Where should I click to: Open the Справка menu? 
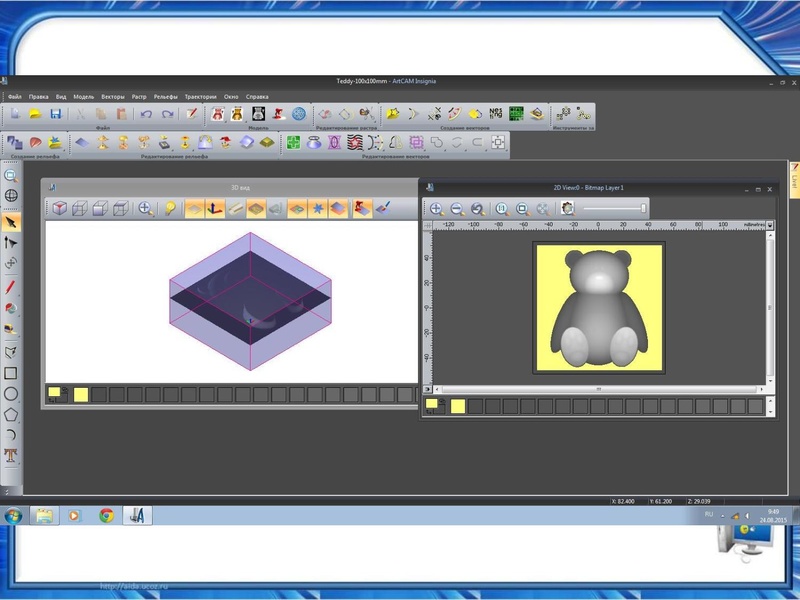coord(257,96)
